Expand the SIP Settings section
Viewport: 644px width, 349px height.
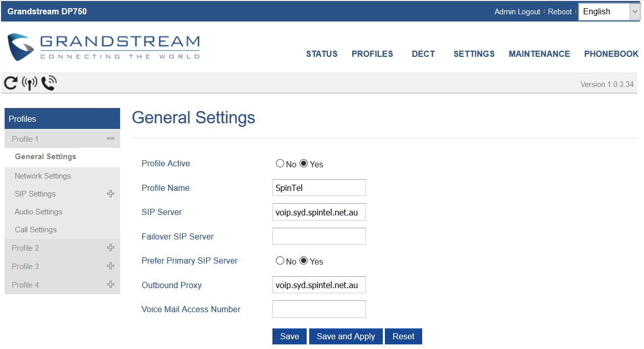(110, 193)
